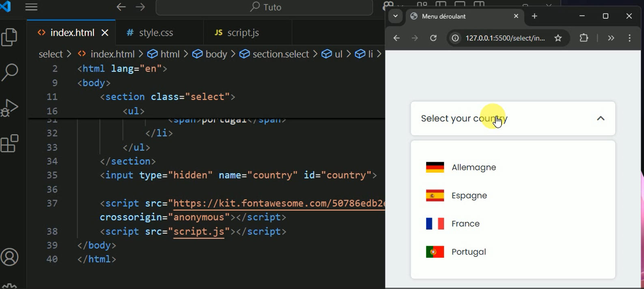The width and height of the screenshot is (644, 289).
Task: Click the select folder breadcrumb
Action: 51,54
